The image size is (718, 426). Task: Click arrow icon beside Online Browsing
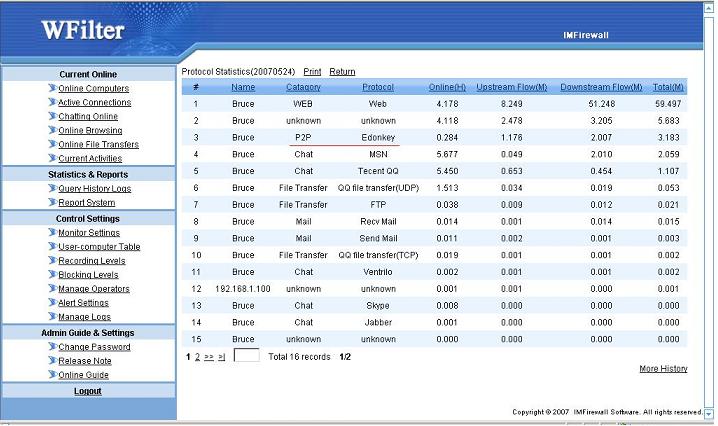tap(53, 130)
